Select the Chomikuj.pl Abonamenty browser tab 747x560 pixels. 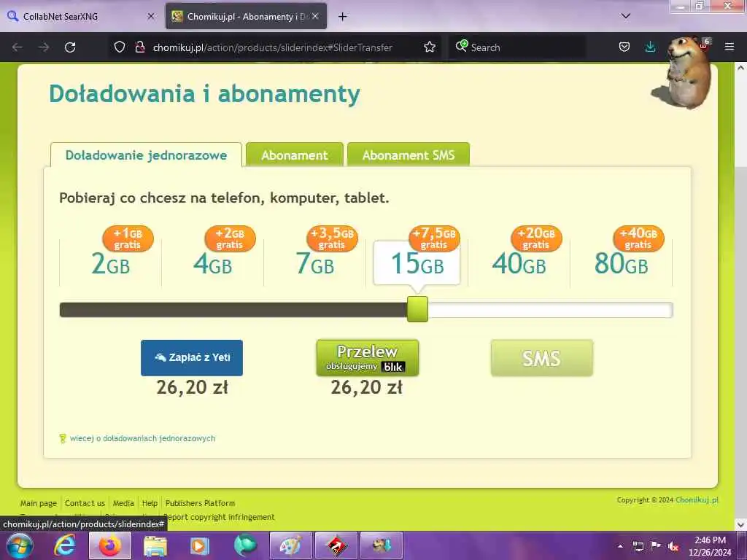246,16
